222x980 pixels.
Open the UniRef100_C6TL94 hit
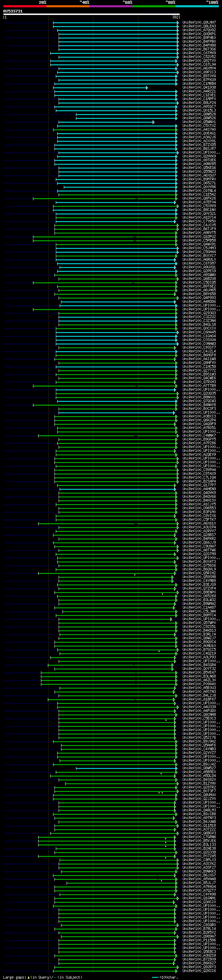[x=199, y=65]
